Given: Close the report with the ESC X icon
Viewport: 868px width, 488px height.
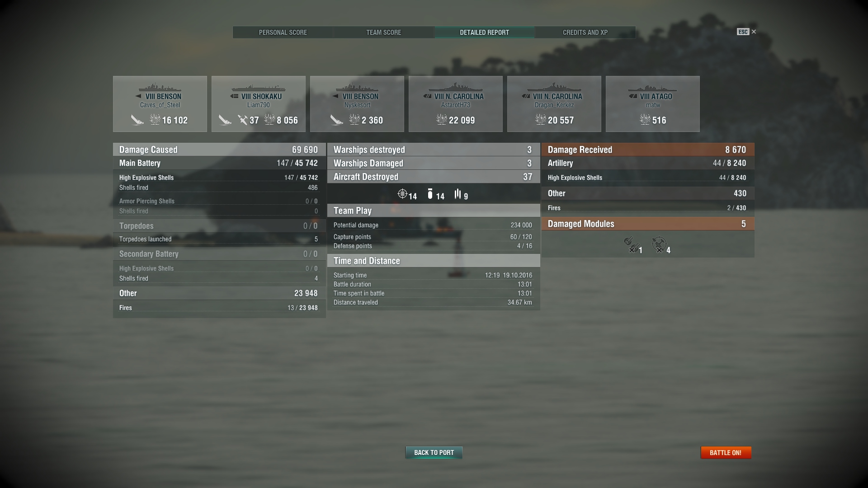Looking at the screenshot, I should (746, 32).
